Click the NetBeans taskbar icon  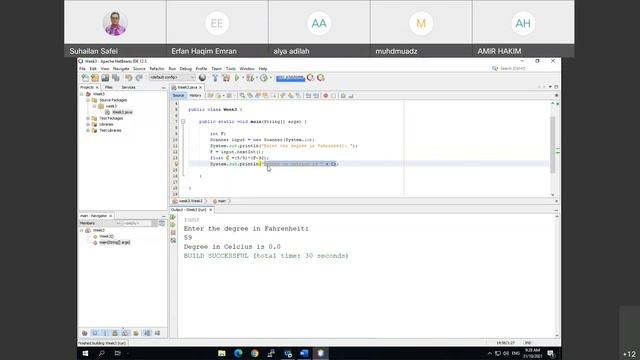click(320, 353)
